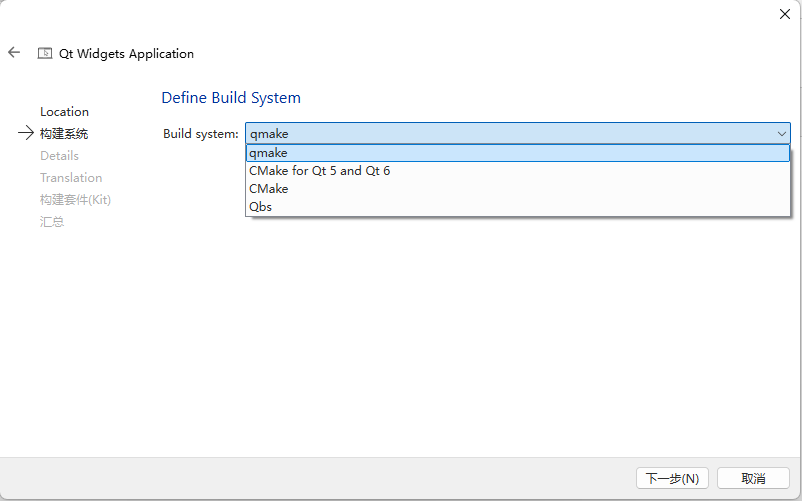
Task: Choose CMake for Qt 5 and Qt 6
Action: point(518,171)
